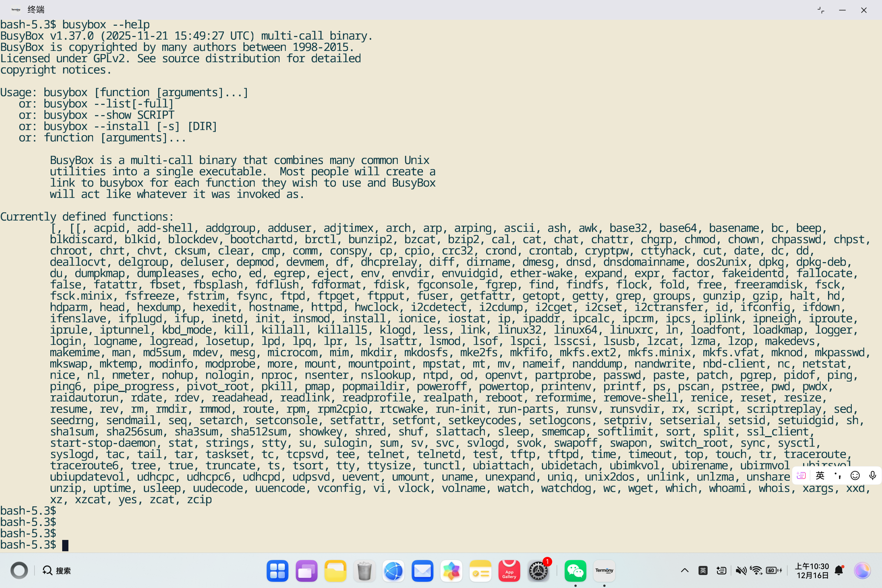882x588 pixels.
Task: Open the clock and date panel
Action: click(812, 571)
